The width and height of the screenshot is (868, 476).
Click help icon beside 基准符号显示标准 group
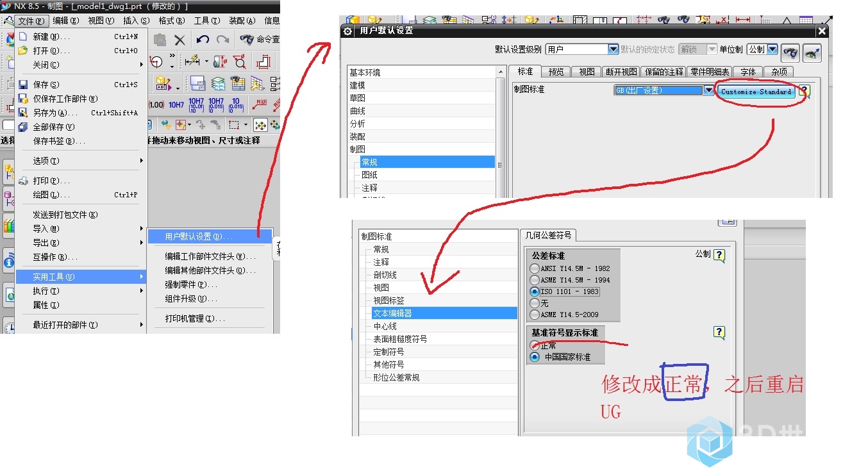click(719, 332)
